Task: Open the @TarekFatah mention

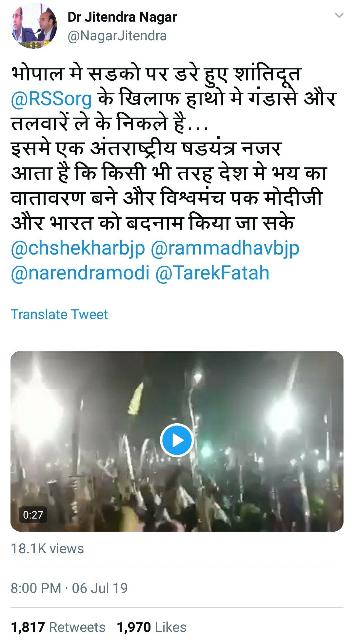Action: (212, 273)
